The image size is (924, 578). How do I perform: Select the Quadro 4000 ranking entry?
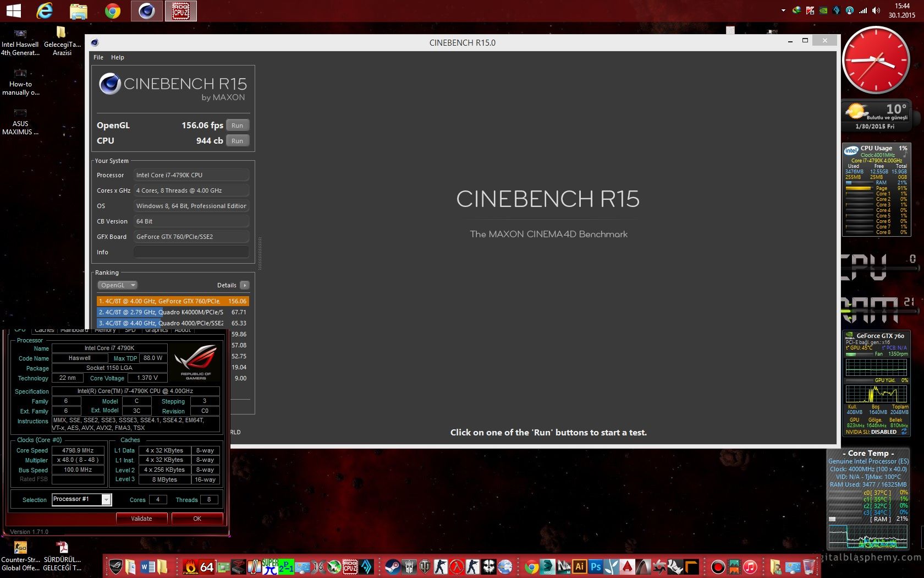point(173,323)
